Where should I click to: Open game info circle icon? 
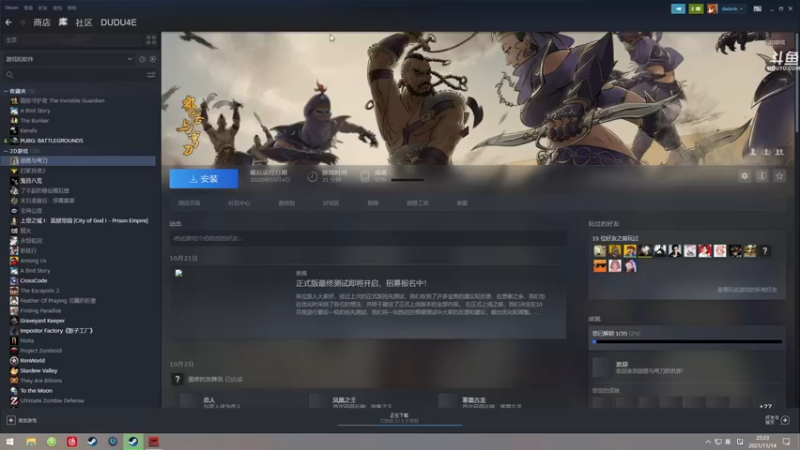tap(762, 176)
